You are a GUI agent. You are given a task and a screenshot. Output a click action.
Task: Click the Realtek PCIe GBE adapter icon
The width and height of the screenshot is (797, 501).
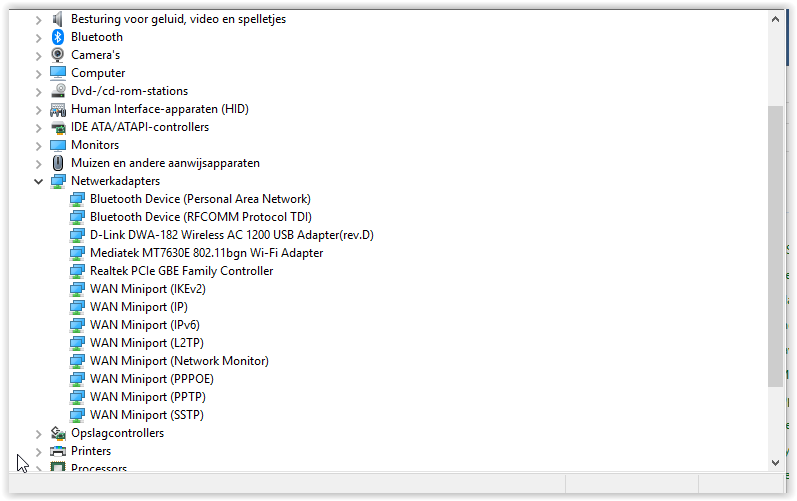pyautogui.click(x=77, y=271)
